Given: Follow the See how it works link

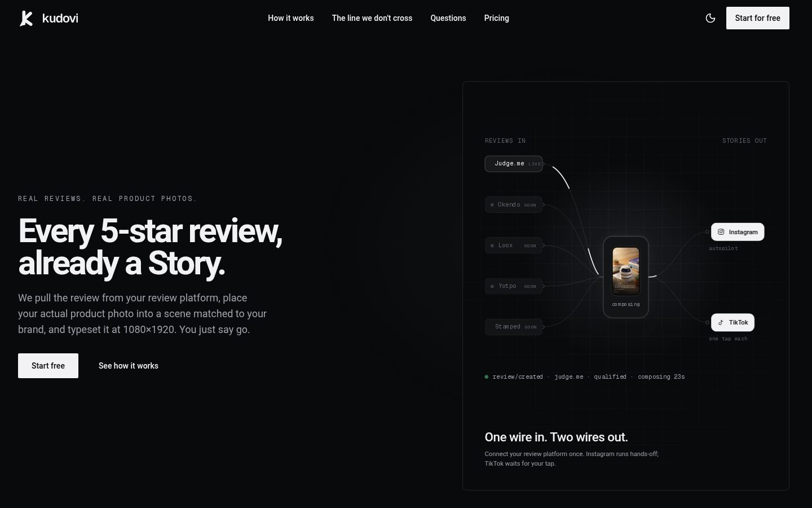Looking at the screenshot, I should pyautogui.click(x=129, y=366).
